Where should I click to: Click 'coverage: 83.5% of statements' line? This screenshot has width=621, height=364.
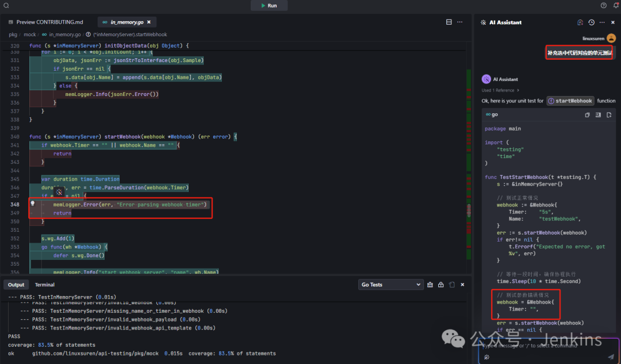click(x=52, y=345)
